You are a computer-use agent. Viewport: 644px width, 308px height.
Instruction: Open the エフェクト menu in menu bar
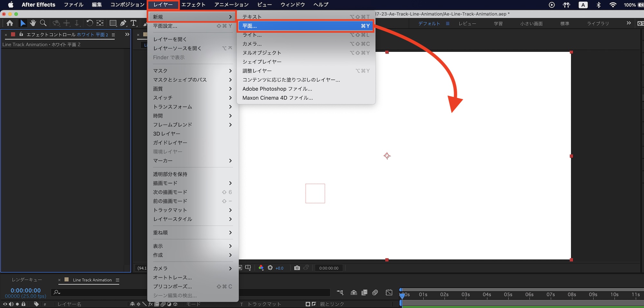(193, 5)
